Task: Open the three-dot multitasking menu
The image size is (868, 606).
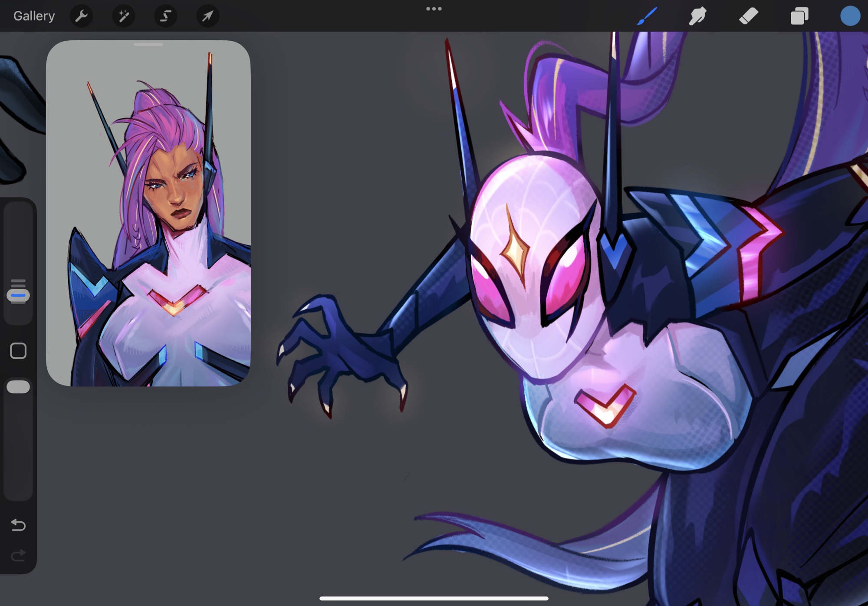Action: tap(434, 9)
